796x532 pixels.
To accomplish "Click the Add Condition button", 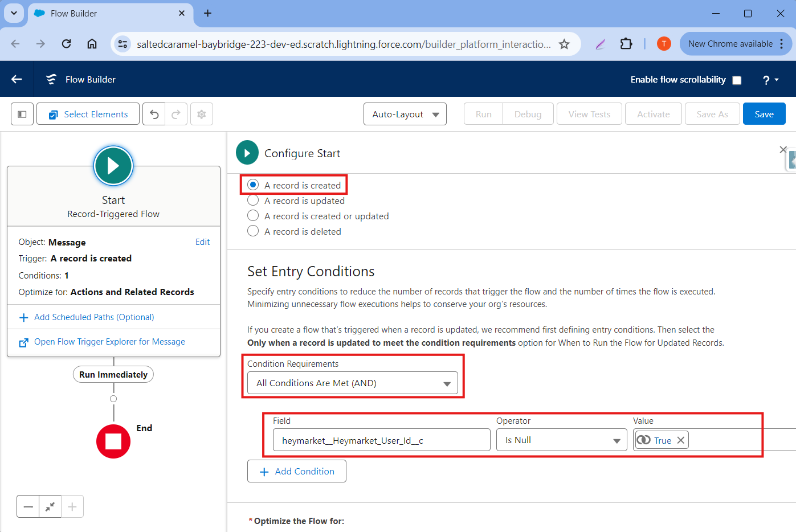I will pyautogui.click(x=297, y=471).
